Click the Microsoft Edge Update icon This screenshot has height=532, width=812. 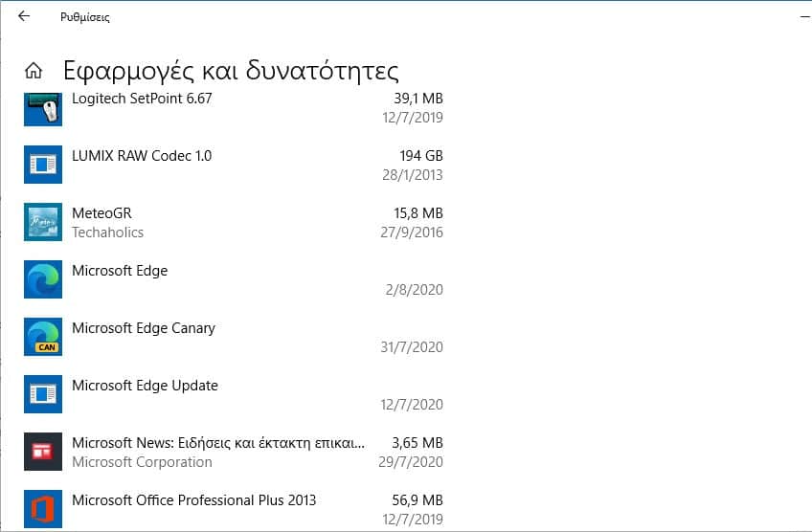(43, 394)
